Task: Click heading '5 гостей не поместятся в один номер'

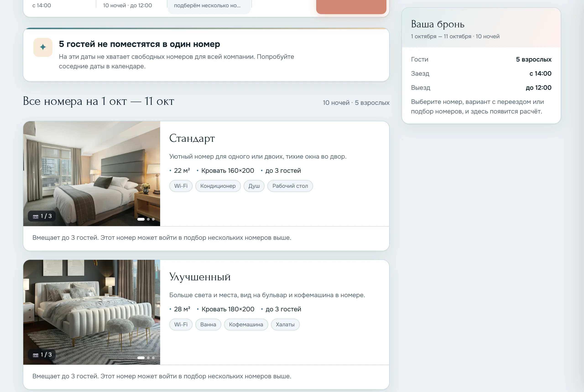Action: [x=139, y=44]
